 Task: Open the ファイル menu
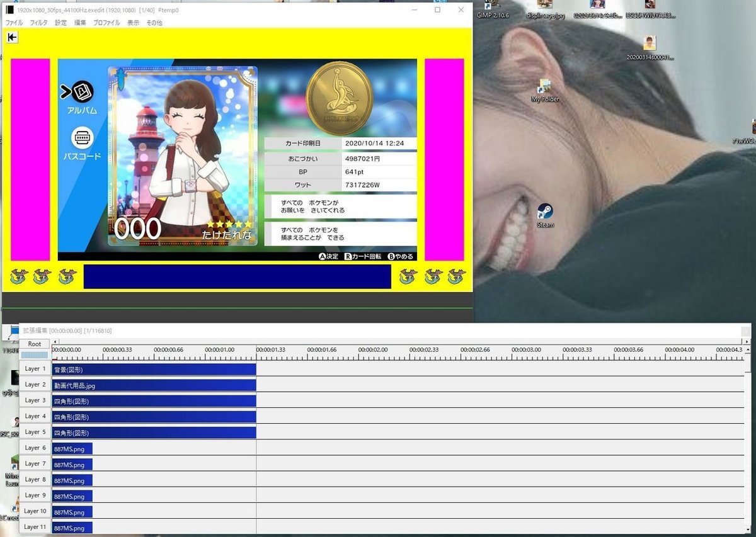pos(14,23)
